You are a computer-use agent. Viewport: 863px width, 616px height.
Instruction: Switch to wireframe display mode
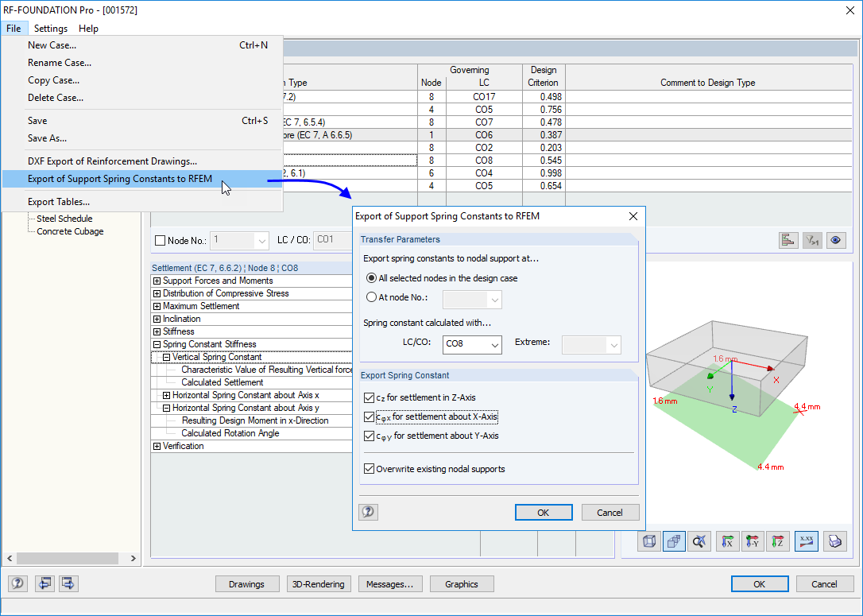point(648,540)
